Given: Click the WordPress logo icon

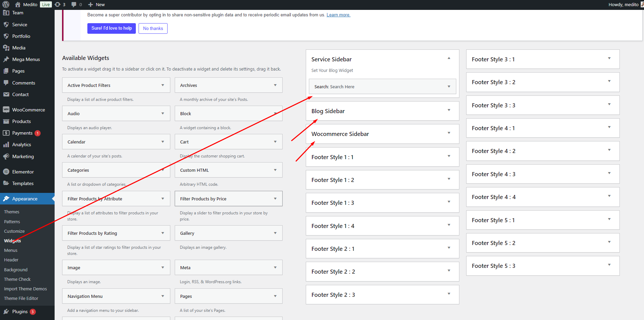Looking at the screenshot, I should click(6, 4).
